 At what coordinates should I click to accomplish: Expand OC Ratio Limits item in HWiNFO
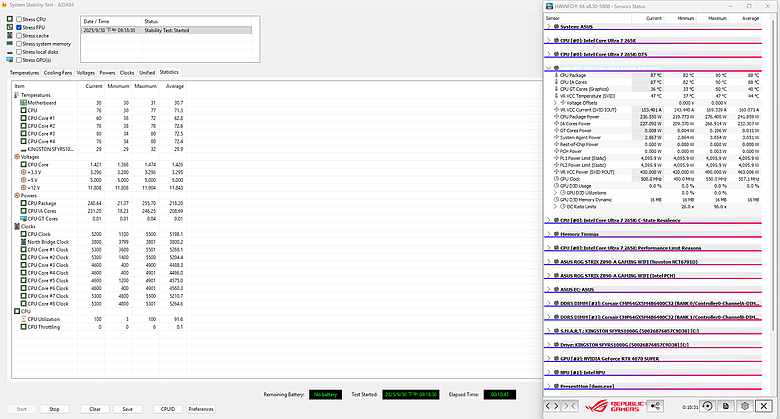tap(556, 207)
